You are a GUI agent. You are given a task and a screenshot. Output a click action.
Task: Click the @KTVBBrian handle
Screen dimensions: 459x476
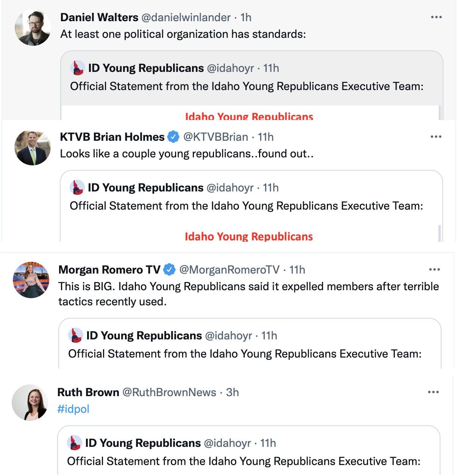[216, 137]
